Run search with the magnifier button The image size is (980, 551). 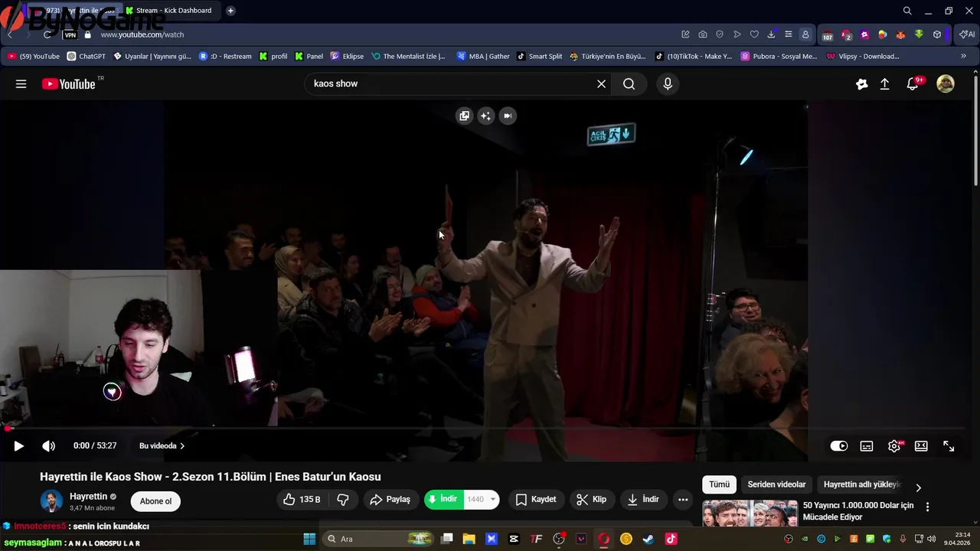pos(629,84)
